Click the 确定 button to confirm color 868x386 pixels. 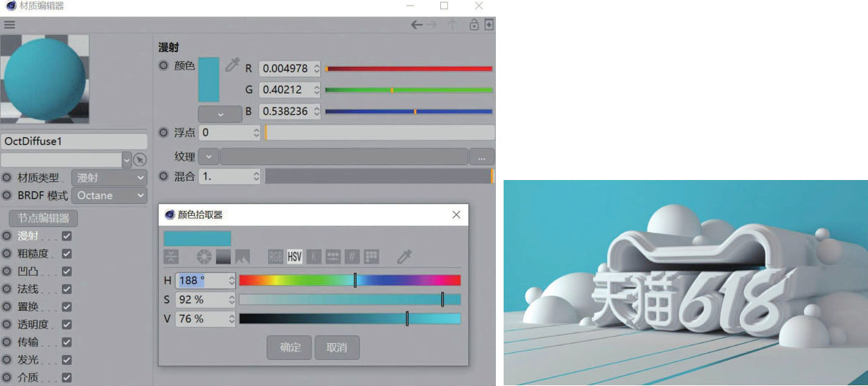click(x=290, y=347)
